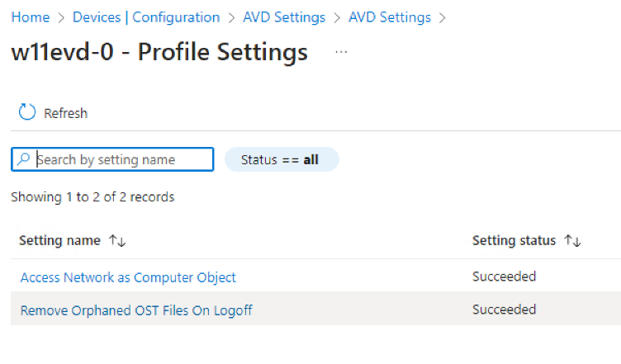The height and width of the screenshot is (364, 621).
Task: Click Succeeded status for Remove Orphaned OST row
Action: [504, 310]
